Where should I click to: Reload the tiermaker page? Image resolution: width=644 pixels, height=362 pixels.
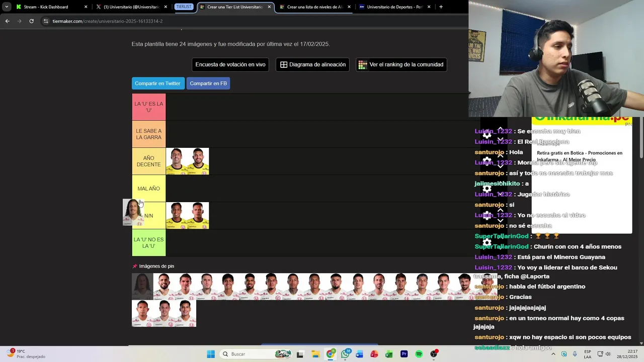pos(31,21)
